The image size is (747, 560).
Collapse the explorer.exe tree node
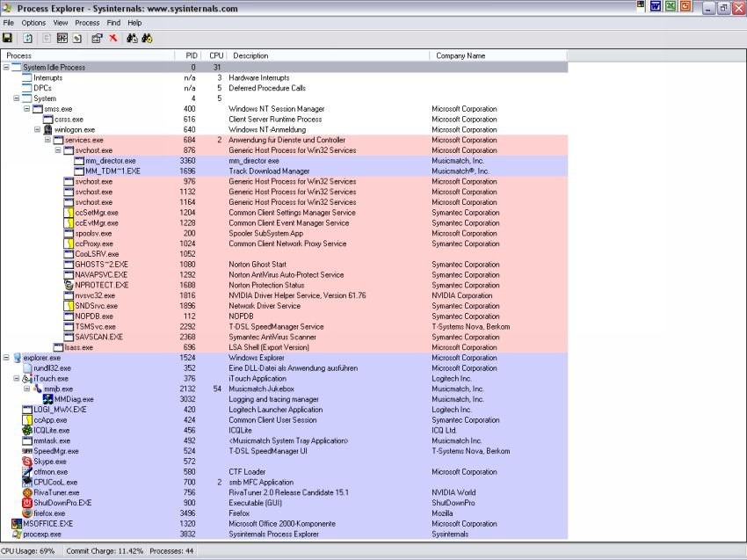click(x=6, y=358)
